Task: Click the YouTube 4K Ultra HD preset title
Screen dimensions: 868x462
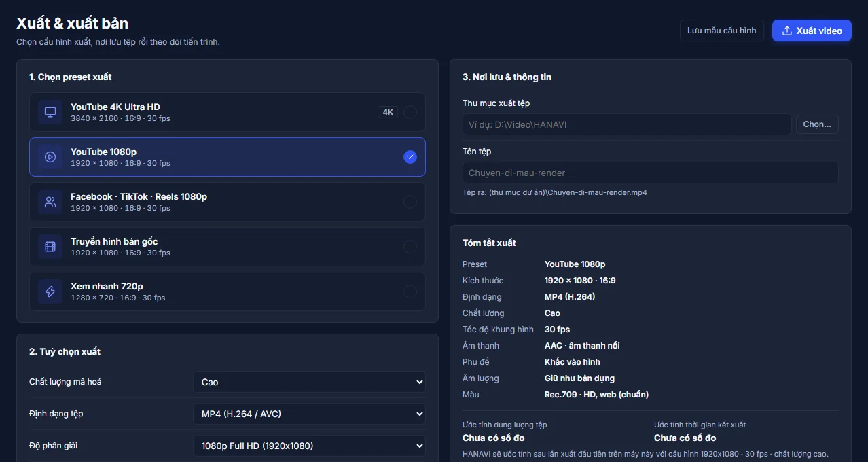Action: [115, 107]
